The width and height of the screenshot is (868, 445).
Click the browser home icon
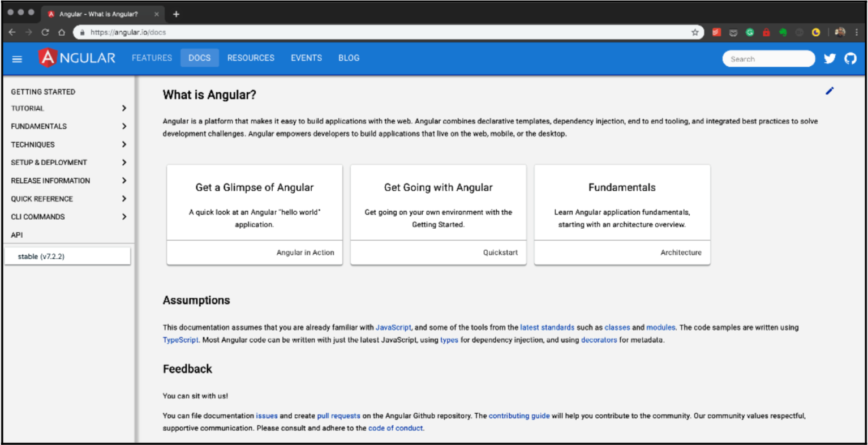(x=62, y=32)
